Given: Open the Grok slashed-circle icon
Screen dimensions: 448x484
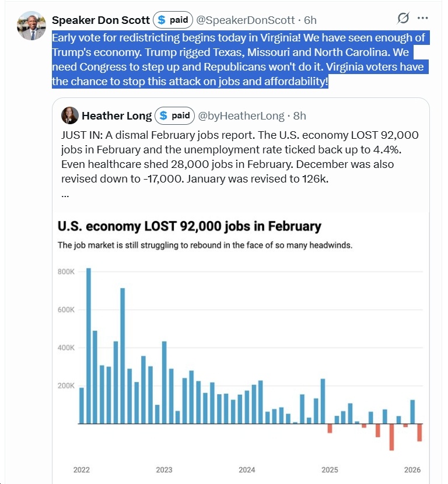Looking at the screenshot, I should pos(403,19).
